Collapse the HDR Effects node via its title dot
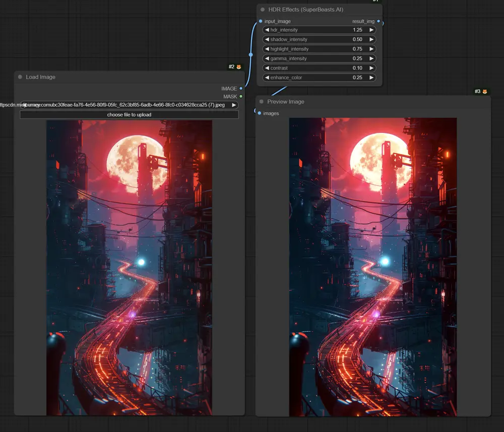This screenshot has width=504, height=432. (x=263, y=10)
